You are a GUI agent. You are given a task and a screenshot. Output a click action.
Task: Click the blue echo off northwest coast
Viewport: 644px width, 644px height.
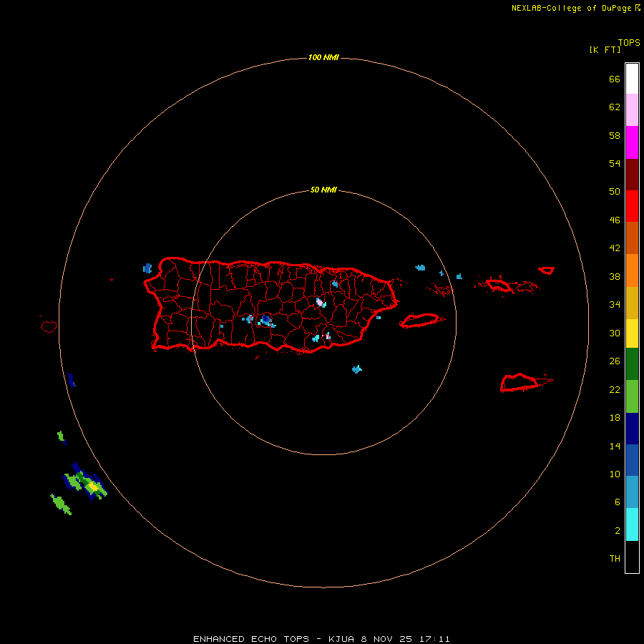[147, 268]
